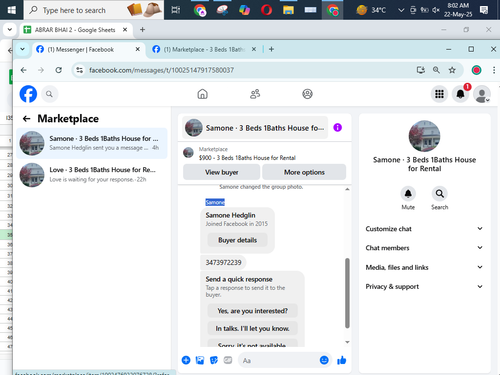The image size is (500, 375).
Task: Open the account profile avatar menu
Action: coord(482,94)
